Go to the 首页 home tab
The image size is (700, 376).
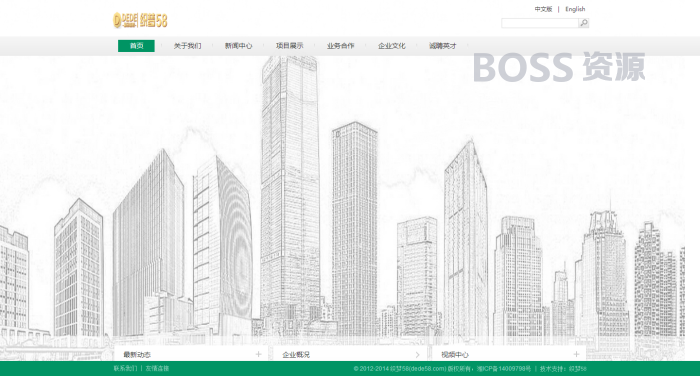tap(136, 46)
